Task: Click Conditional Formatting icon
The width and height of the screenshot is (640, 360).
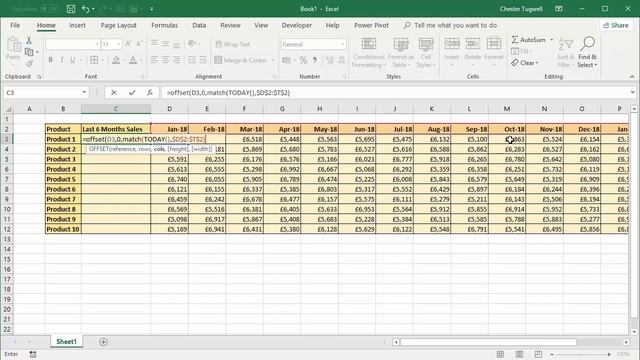Action: coord(369,44)
